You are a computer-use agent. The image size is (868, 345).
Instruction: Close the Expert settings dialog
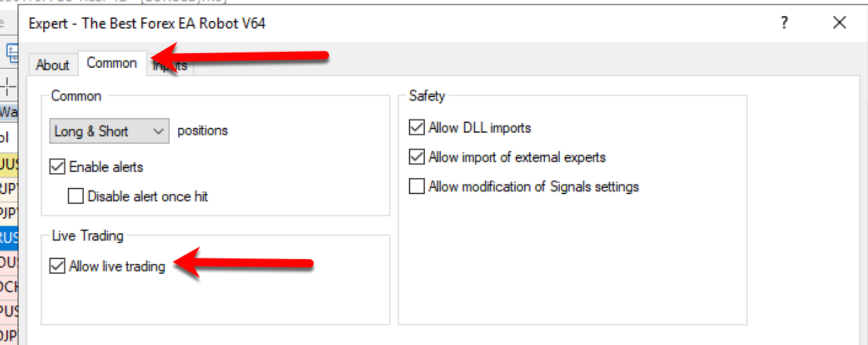[839, 22]
